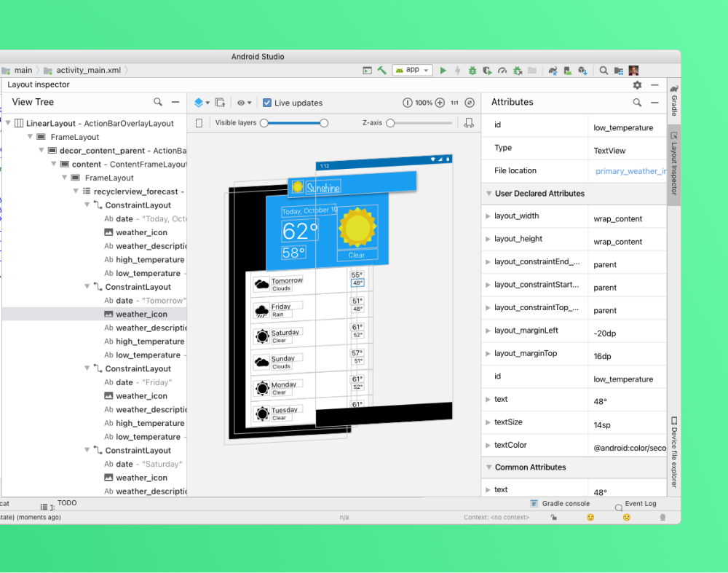Toggle the Live updates checkbox

267,103
